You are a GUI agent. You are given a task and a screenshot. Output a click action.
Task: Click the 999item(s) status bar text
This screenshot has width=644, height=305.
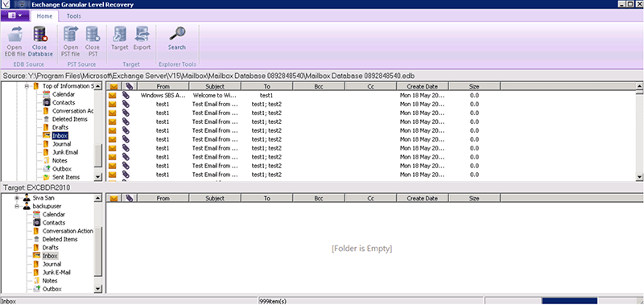pos(273,301)
